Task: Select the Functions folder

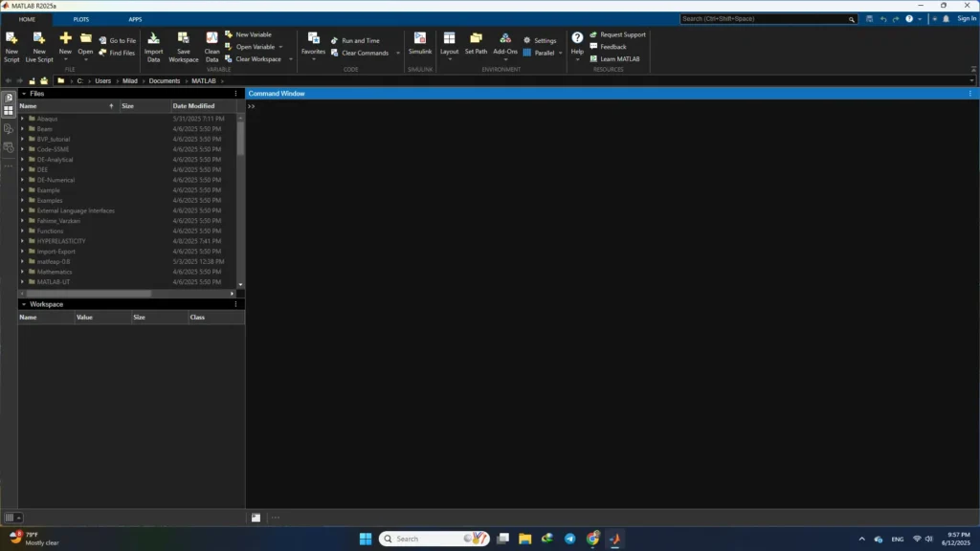Action: [x=50, y=231]
